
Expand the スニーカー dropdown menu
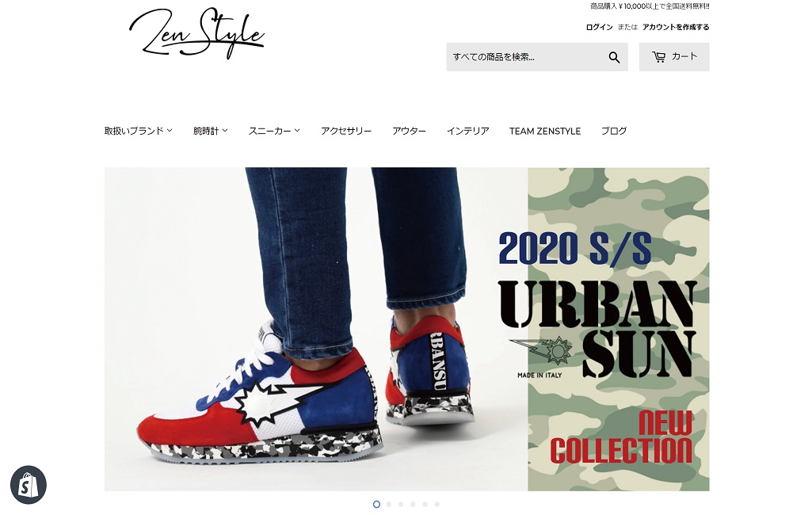[x=274, y=131]
